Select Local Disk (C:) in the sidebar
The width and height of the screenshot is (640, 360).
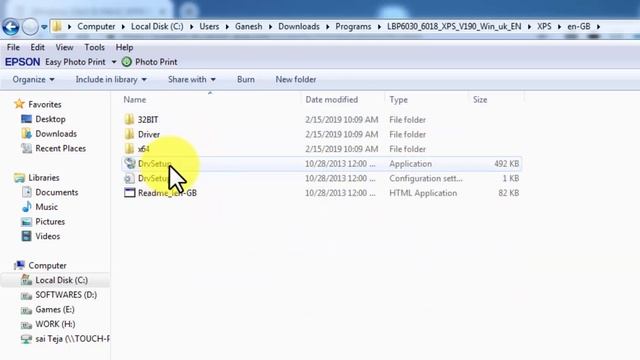61,280
